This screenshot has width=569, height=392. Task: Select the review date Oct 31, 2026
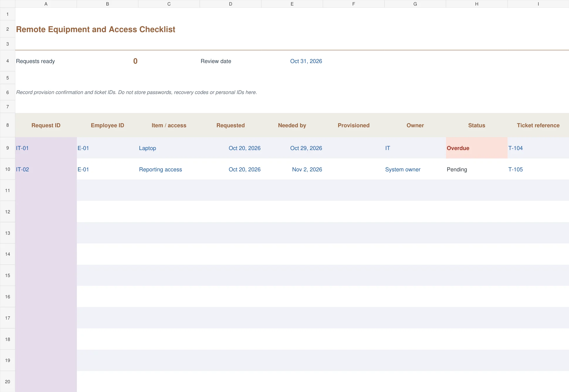click(x=306, y=61)
